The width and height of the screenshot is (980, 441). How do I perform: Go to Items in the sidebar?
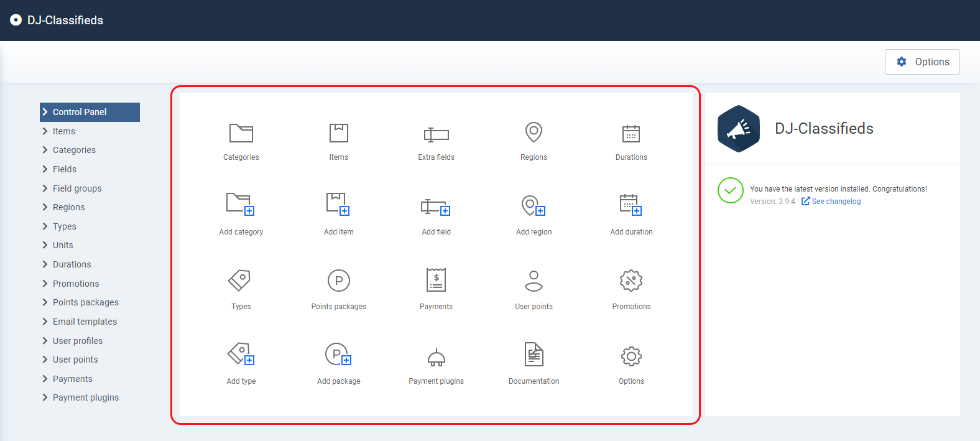pyautogui.click(x=63, y=131)
